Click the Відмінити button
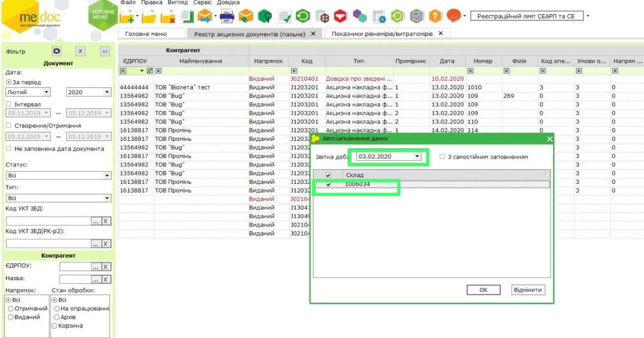The image size is (644, 338). click(528, 290)
